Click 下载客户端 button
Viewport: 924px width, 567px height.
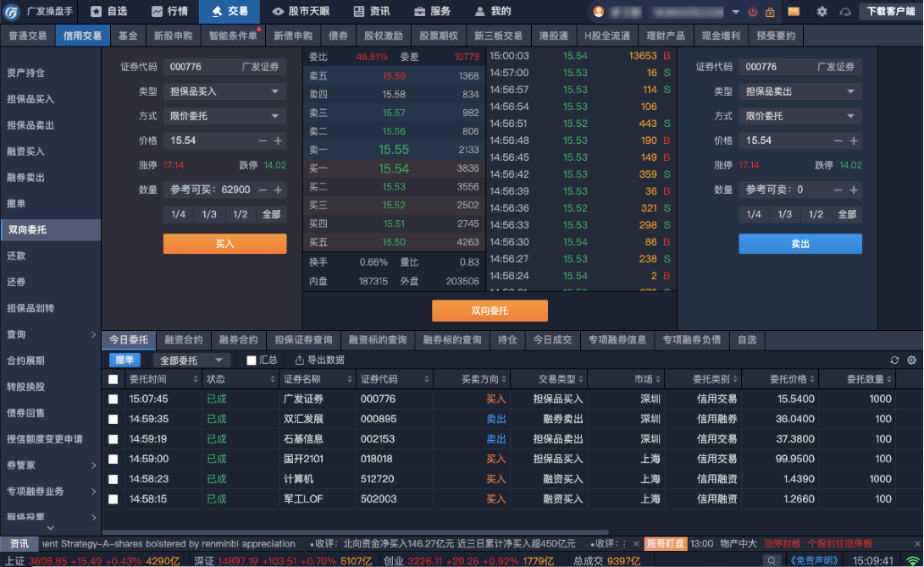point(891,12)
